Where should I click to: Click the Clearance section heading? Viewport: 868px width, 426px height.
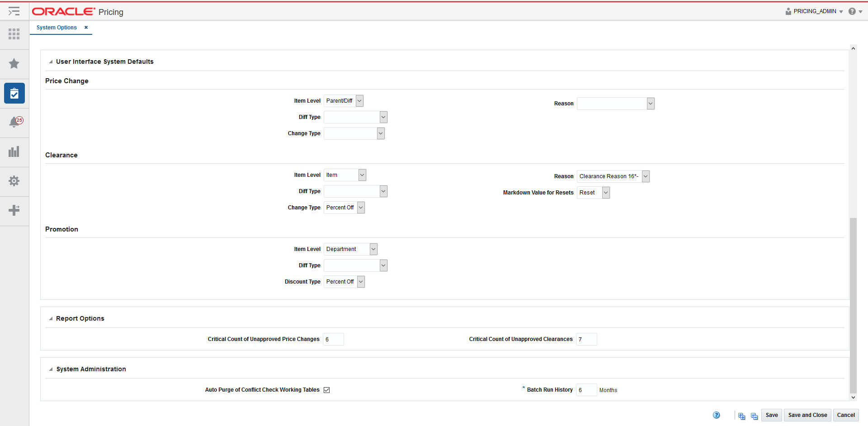point(61,155)
